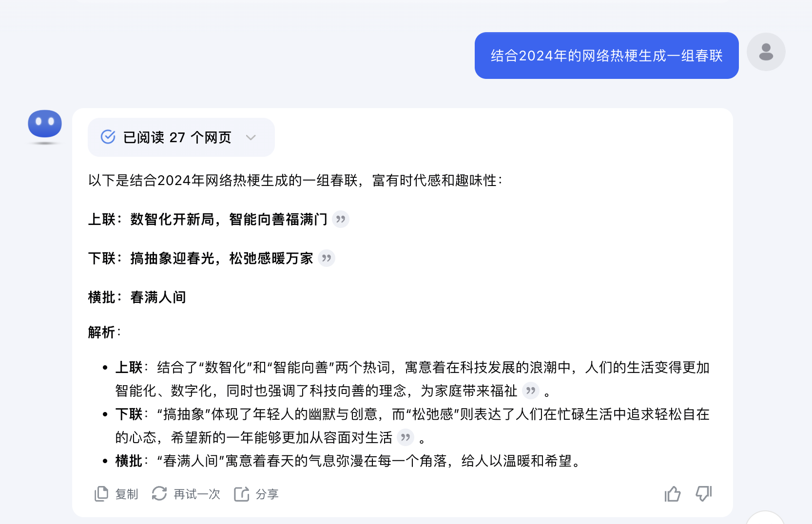Click the 横批：春满人间 line
This screenshot has width=812, height=524.
click(137, 297)
